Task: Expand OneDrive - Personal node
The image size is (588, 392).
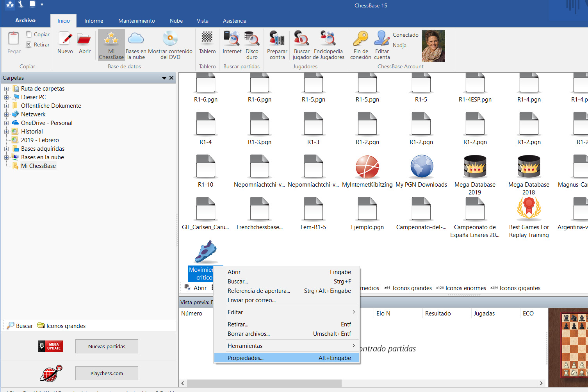Action: (7, 123)
